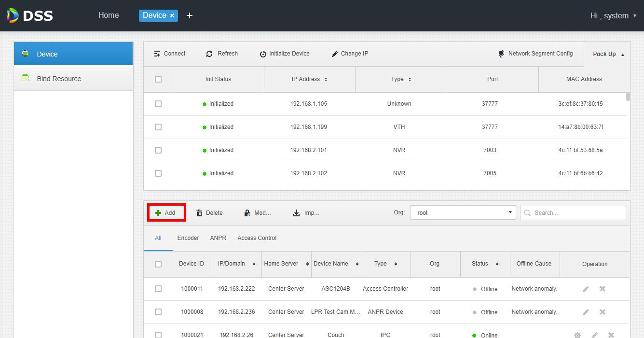Click the VTH type cell
The height and width of the screenshot is (338, 644).
tap(399, 127)
